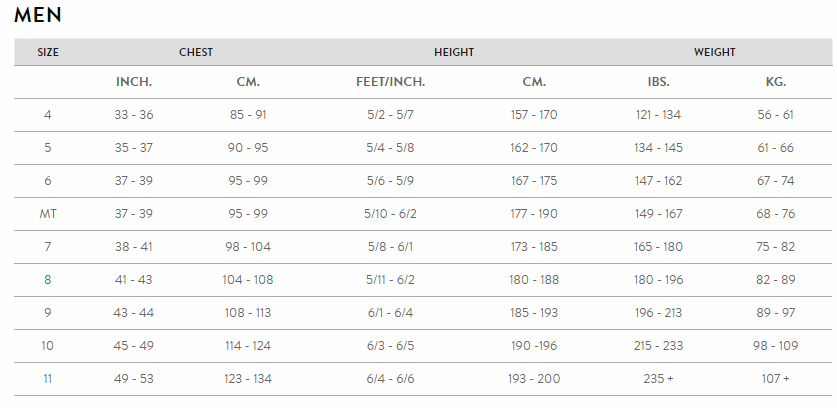Click the KG. subheader
This screenshot has width=837, height=408.
(x=775, y=82)
